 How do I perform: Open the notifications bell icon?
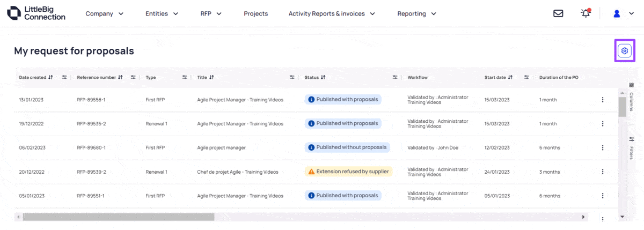point(586,13)
